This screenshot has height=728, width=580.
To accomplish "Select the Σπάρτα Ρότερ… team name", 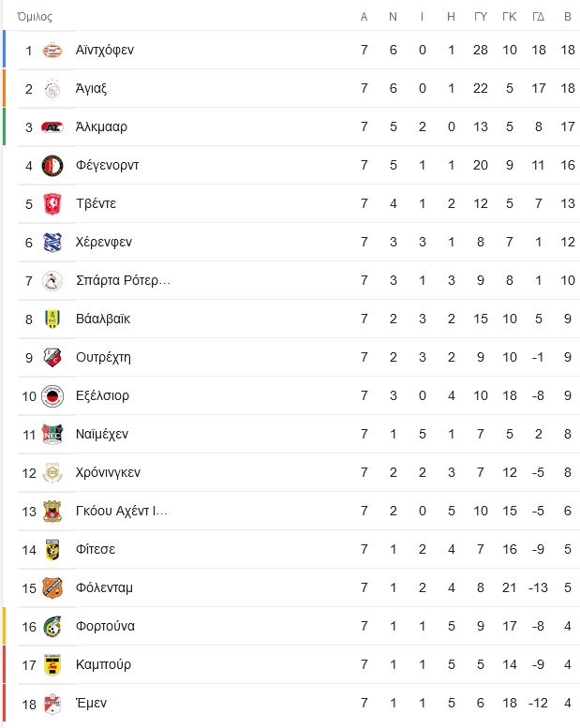I will click(x=123, y=280).
